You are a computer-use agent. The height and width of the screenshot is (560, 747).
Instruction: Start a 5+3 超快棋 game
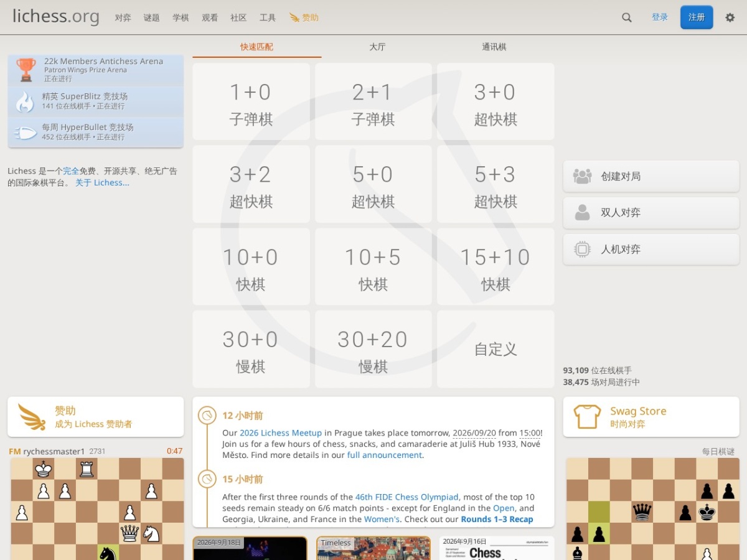pos(496,184)
